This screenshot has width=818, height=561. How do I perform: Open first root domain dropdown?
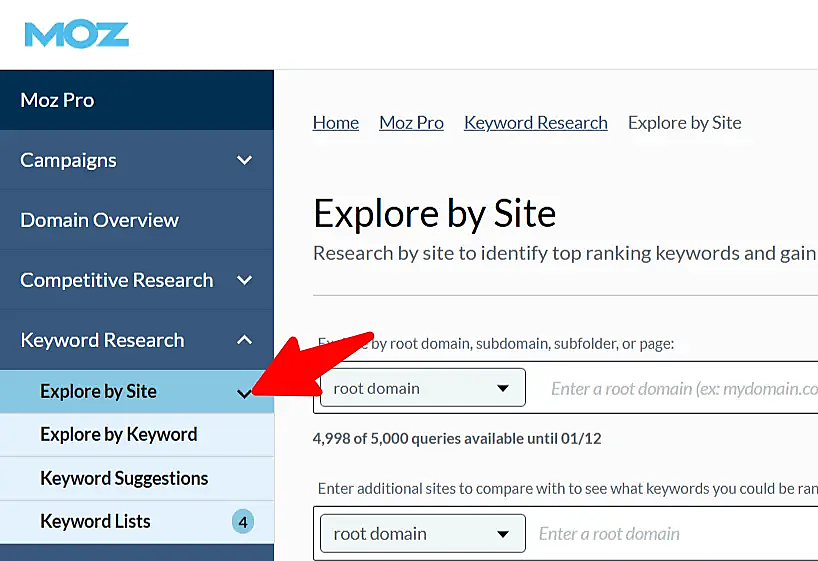pos(422,388)
